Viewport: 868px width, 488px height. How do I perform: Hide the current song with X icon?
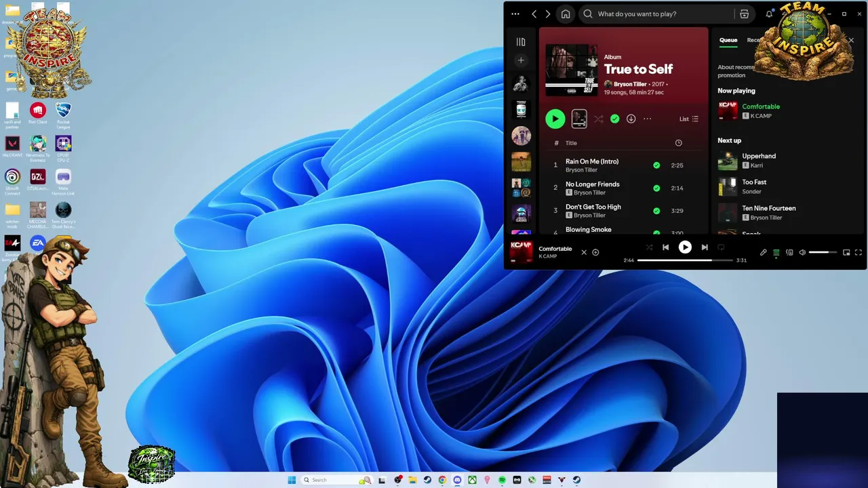[x=584, y=252]
